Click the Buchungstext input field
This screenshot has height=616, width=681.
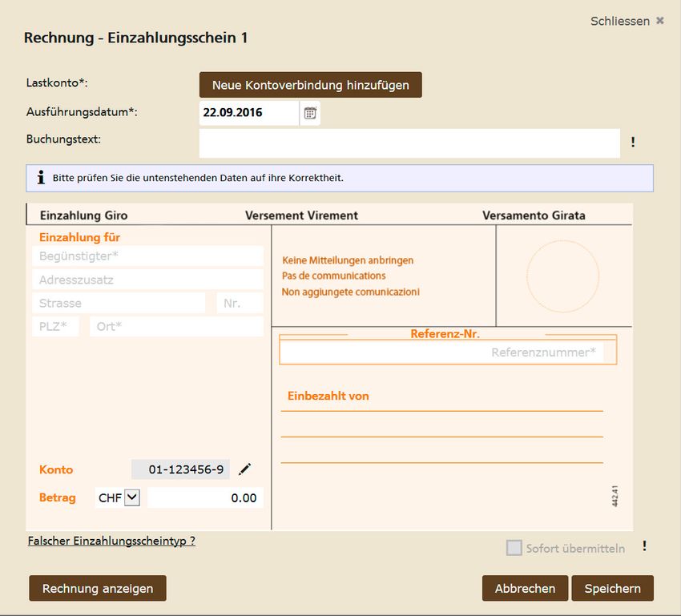(x=409, y=143)
